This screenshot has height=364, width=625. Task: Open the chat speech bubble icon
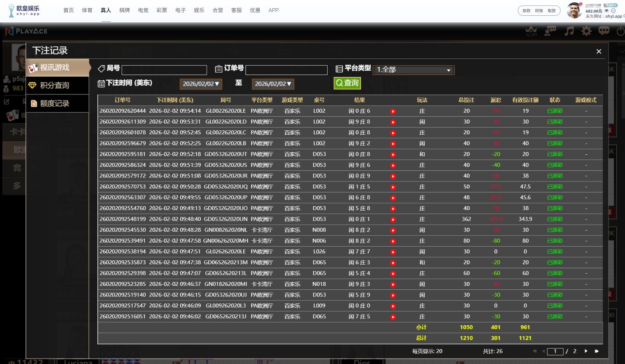point(604,31)
